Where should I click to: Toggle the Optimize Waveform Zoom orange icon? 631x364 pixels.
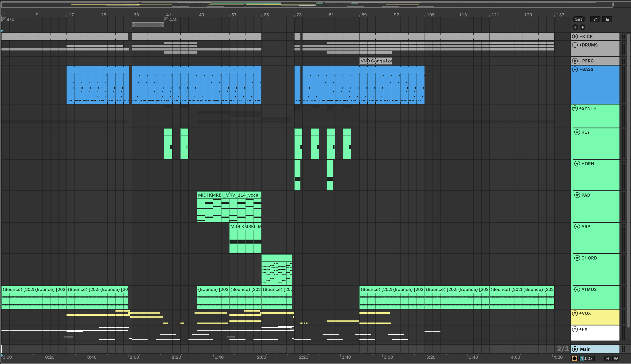575,358
